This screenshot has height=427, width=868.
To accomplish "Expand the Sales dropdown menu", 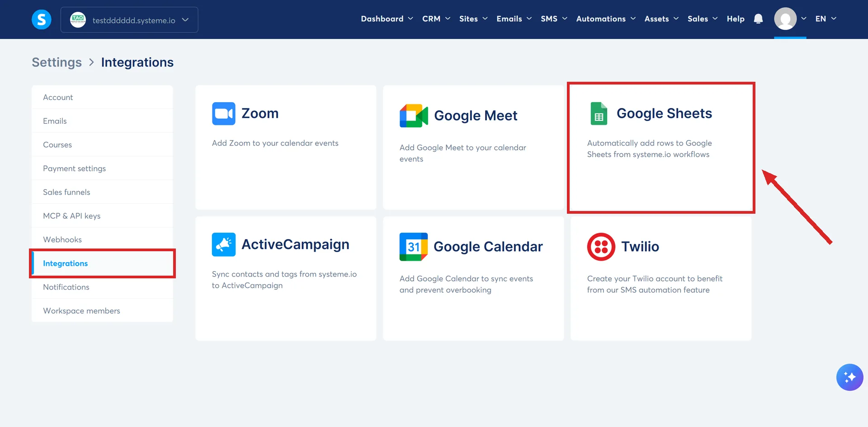I will click(703, 19).
